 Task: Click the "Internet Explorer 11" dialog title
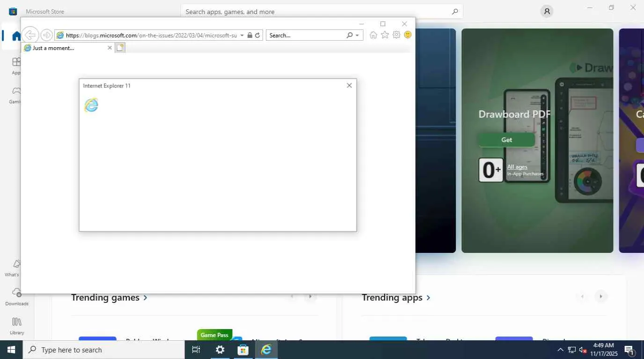pyautogui.click(x=107, y=86)
